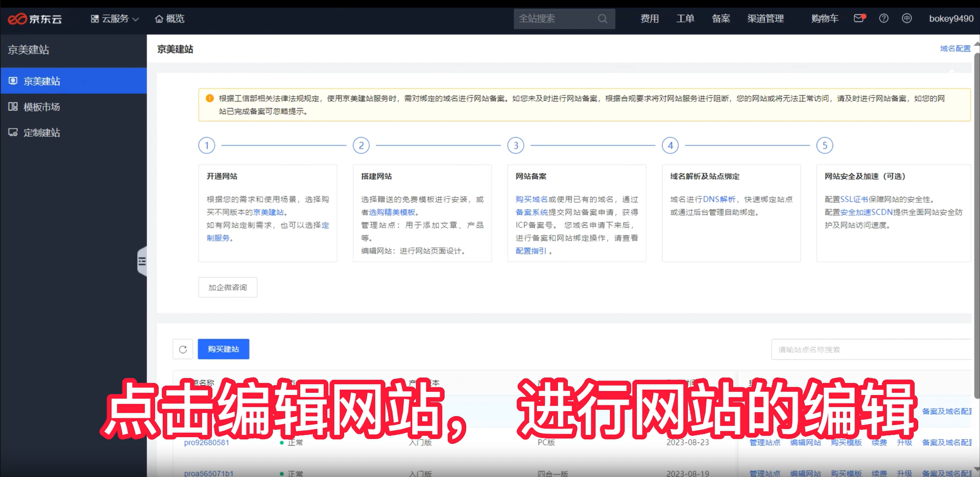Open 渠道管理 in top bar

tap(766, 19)
